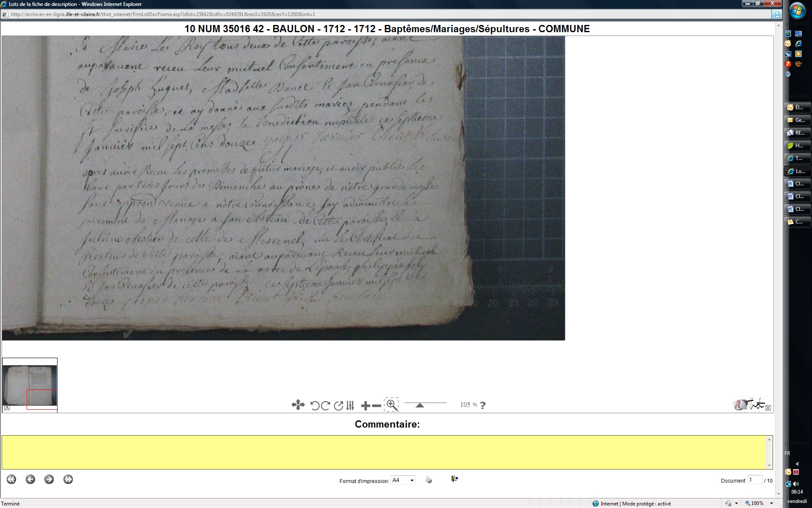Activate the magnifier area zoom tool
The height and width of the screenshot is (508, 812).
pos(392,405)
